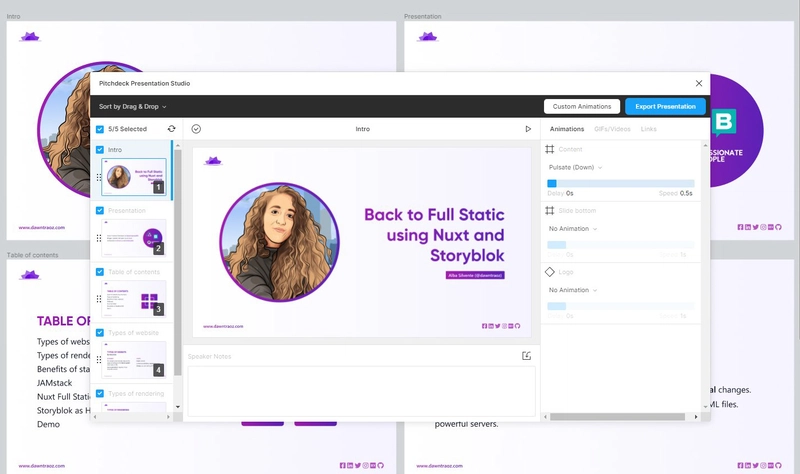The height and width of the screenshot is (474, 800).
Task: Click the www.dawntraoz.com text in slide preview
Action: coord(223,326)
